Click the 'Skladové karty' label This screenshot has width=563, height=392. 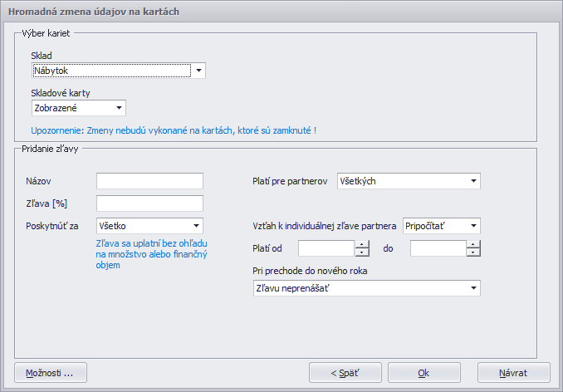[x=61, y=93]
